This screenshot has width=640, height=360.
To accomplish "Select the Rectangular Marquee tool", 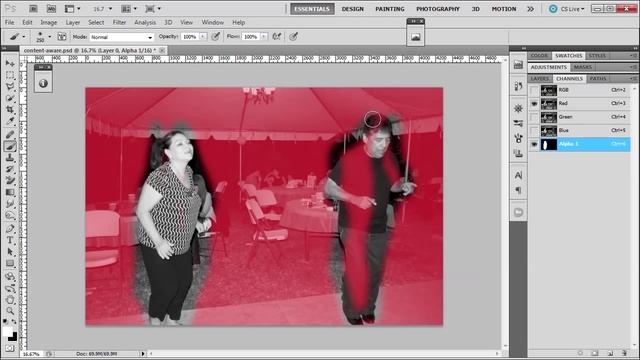I will [10, 76].
